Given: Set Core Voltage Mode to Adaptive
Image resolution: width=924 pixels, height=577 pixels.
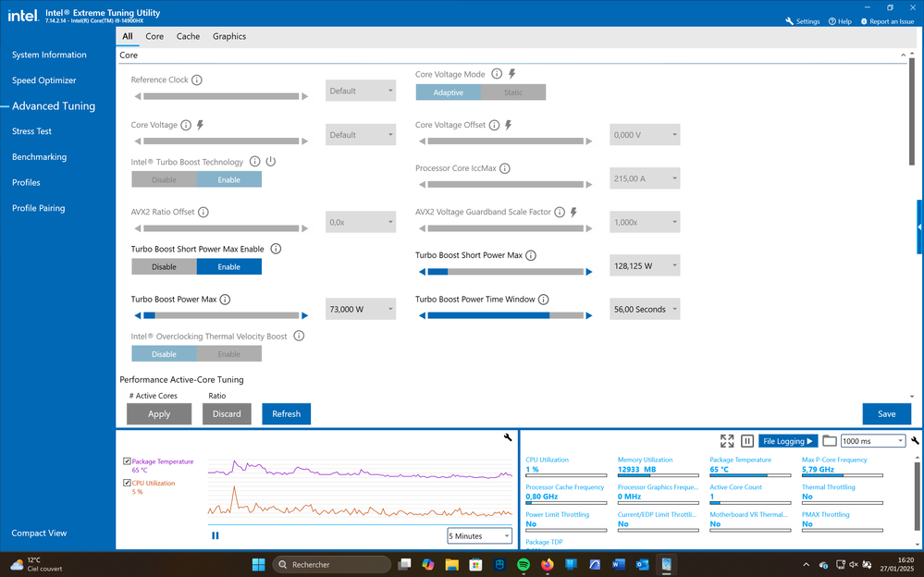Looking at the screenshot, I should [x=449, y=92].
